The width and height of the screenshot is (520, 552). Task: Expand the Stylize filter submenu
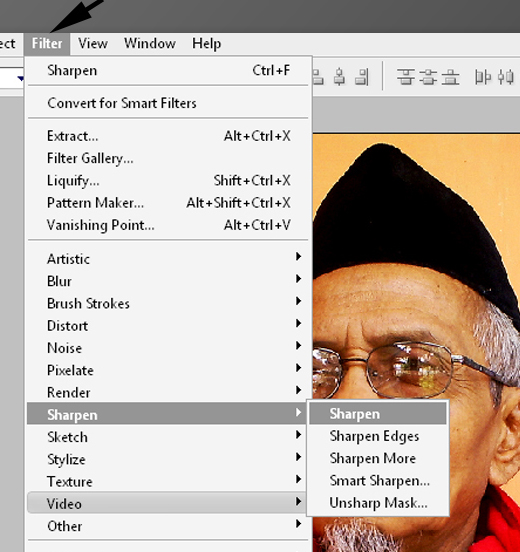pos(168,459)
